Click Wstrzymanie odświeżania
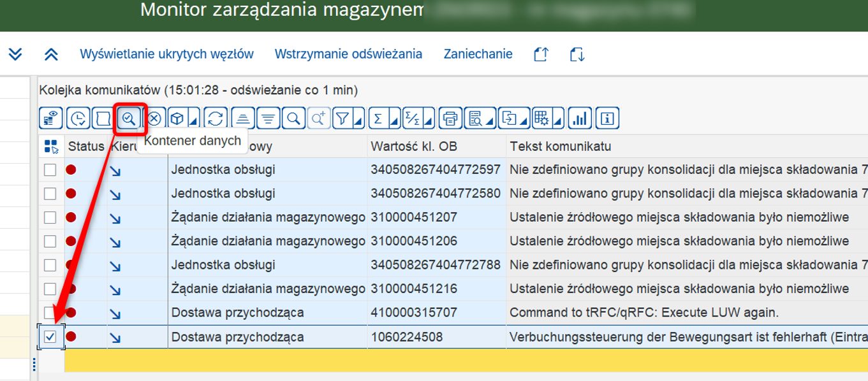 pos(348,54)
